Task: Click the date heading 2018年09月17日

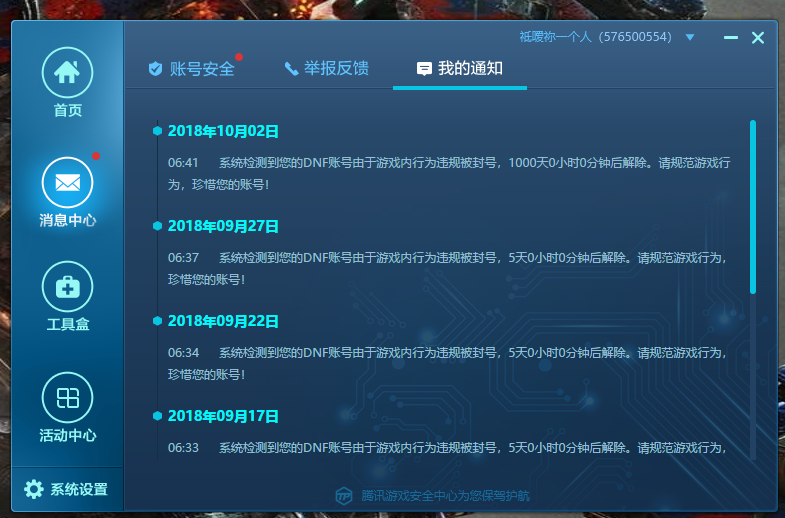Action: click(223, 416)
